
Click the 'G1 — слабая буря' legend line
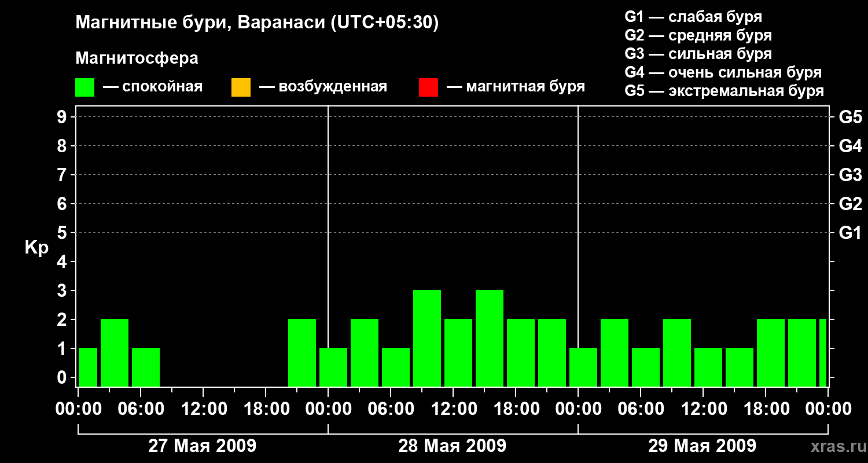[x=693, y=17]
